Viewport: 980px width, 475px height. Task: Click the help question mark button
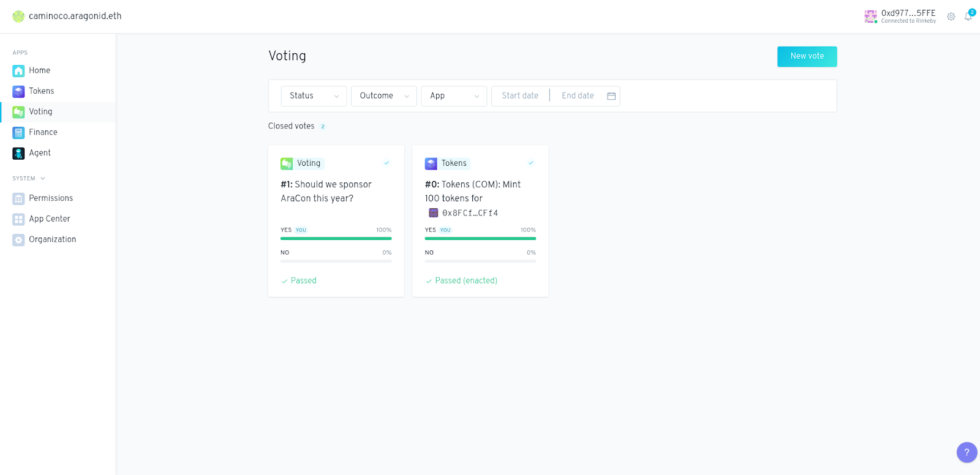[967, 452]
